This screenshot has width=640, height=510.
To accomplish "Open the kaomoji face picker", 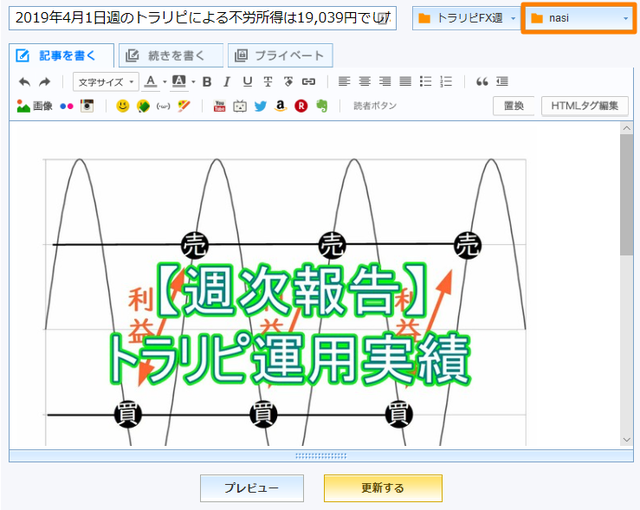I will point(163,106).
